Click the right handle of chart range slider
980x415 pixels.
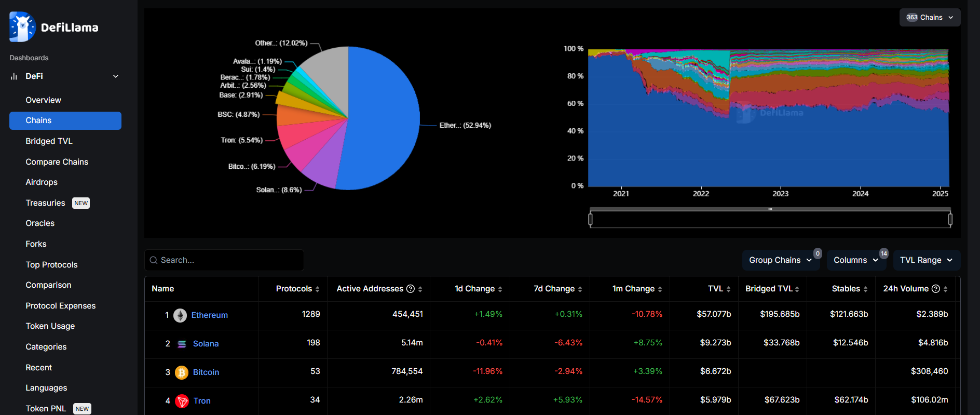[x=950, y=219]
